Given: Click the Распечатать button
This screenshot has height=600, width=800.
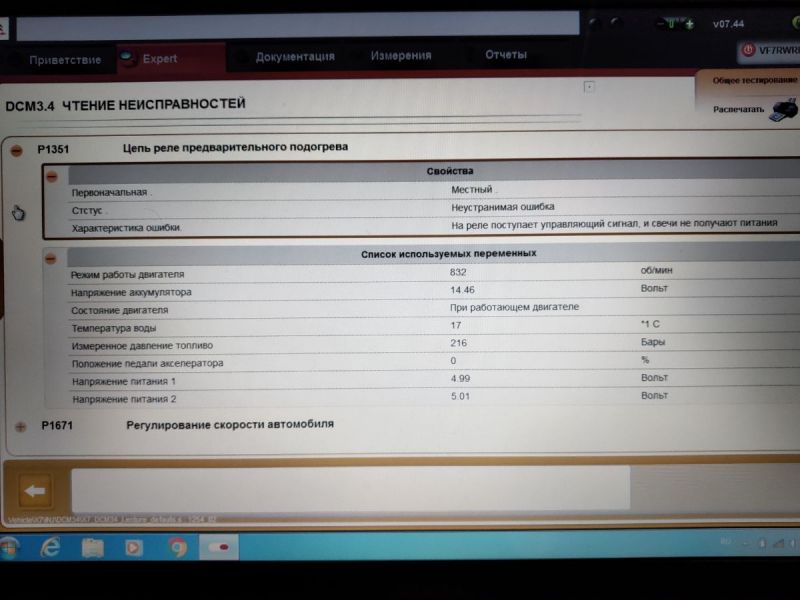Looking at the screenshot, I should (x=739, y=109).
